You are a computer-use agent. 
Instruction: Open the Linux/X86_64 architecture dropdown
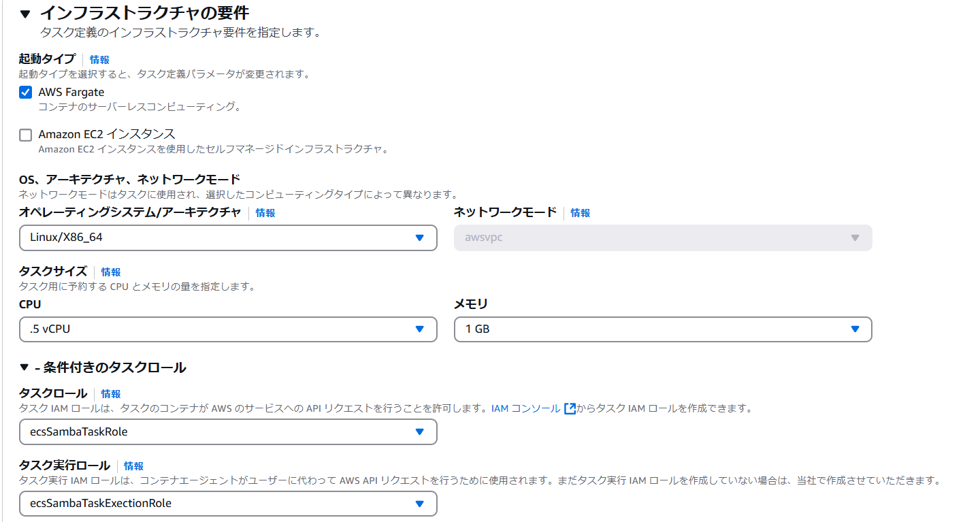pos(228,238)
